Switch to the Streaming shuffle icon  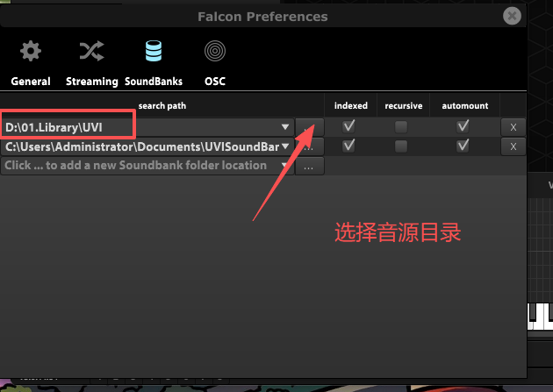(x=91, y=52)
